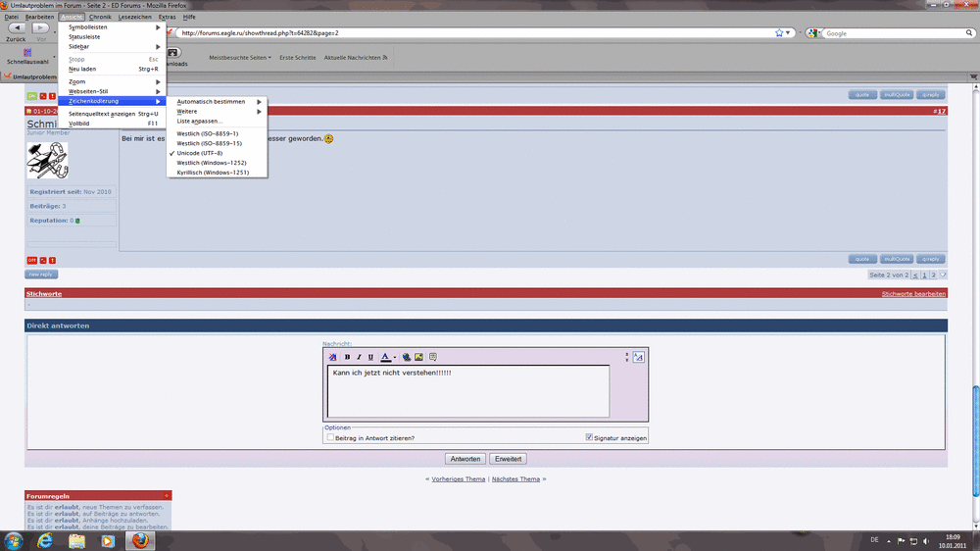
Task: Select 'Seitenquelltext anzeigen' menu entry
Action: pyautogui.click(x=113, y=114)
